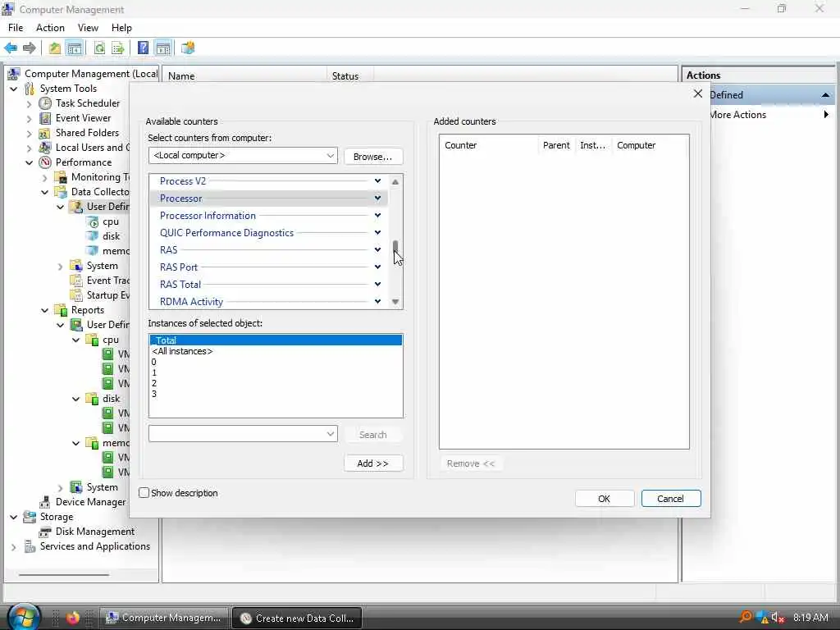Viewport: 840px width, 630px height.
Task: Cancel the add counters dialog
Action: click(x=671, y=499)
